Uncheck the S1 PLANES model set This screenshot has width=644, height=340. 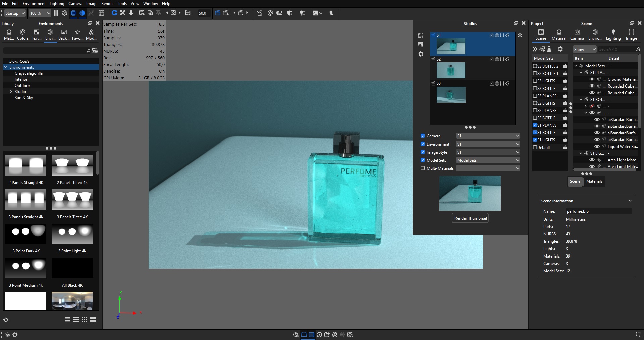(535, 125)
